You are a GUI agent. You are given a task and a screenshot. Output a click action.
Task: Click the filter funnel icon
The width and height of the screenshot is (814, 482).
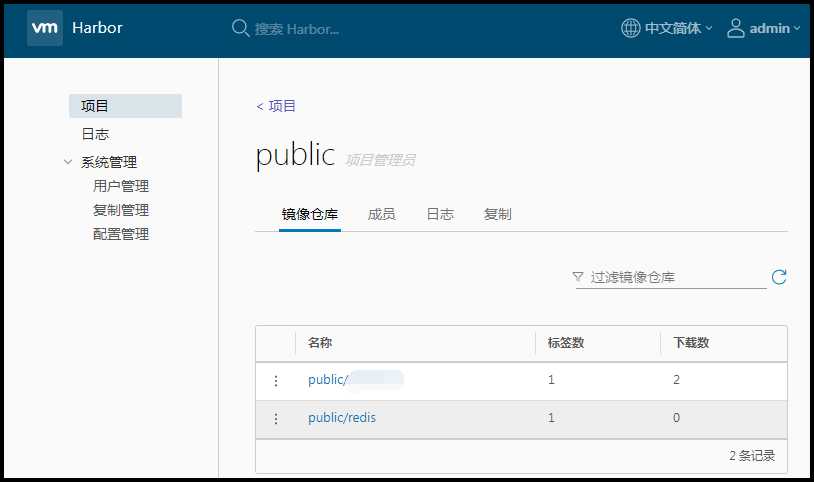pos(578,276)
